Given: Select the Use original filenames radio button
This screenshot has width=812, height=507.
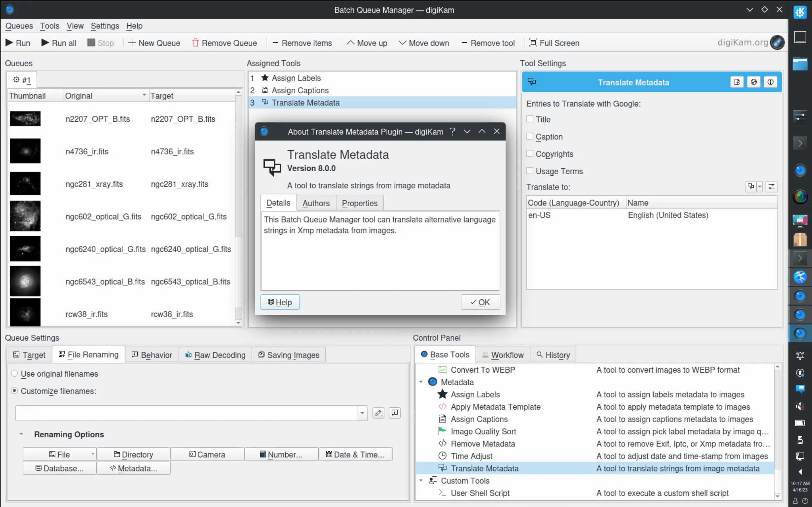Looking at the screenshot, I should (x=14, y=373).
